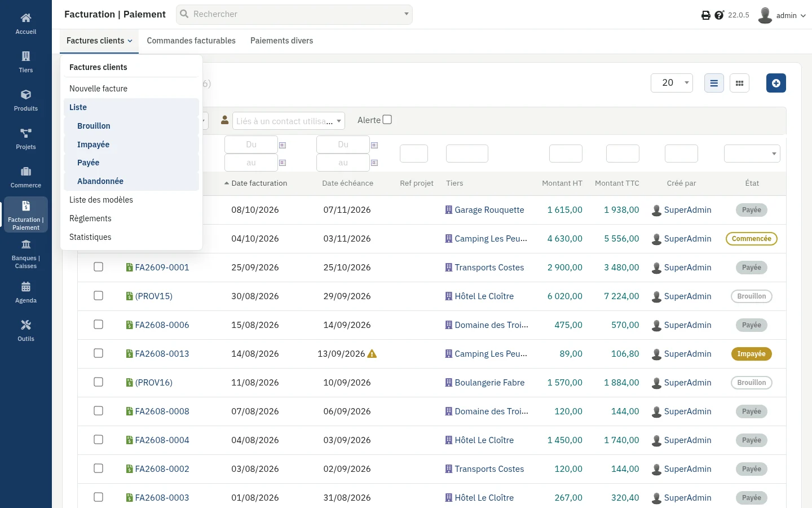Open calendar for Date échéance 'au' field
This screenshot has width=812, height=508.
coord(374,163)
